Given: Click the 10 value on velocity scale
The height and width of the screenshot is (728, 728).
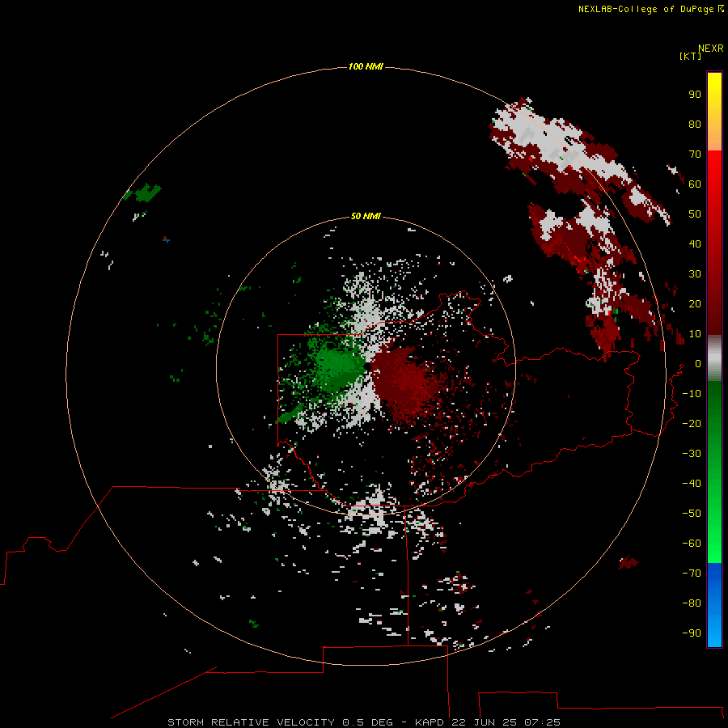Looking at the screenshot, I should [695, 334].
